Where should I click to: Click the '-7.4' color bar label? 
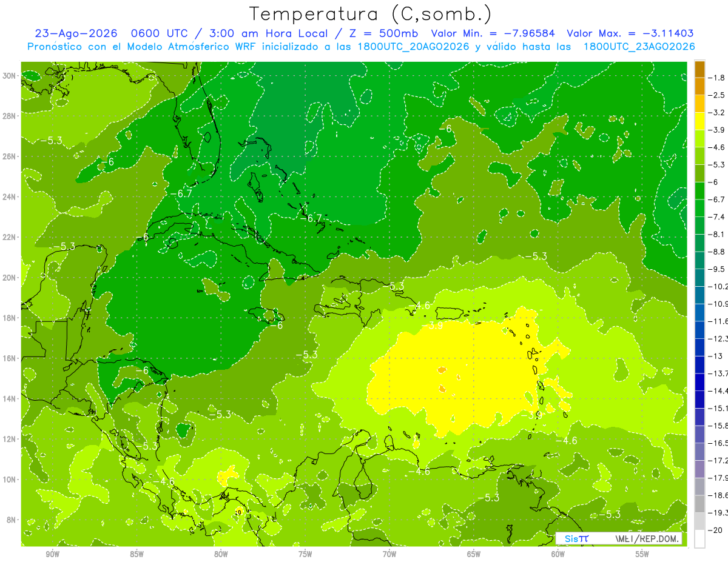click(x=718, y=217)
